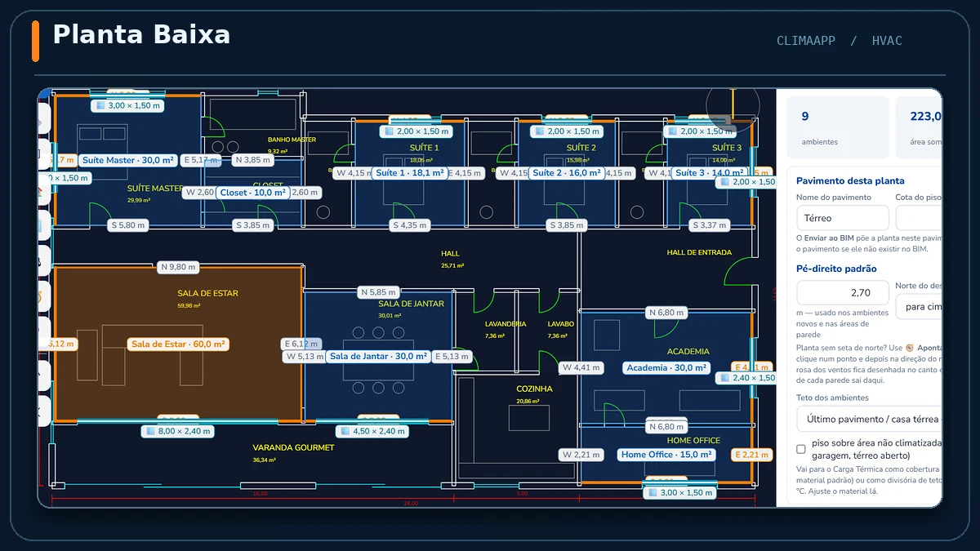The height and width of the screenshot is (551, 980).
Task: Click the HVAC breadcrumb text
Action: click(887, 41)
